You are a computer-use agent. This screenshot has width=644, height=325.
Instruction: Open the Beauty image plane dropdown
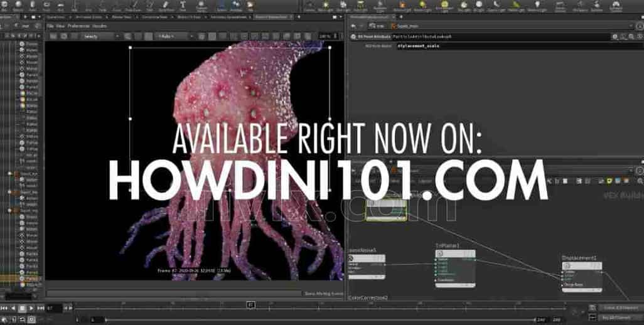point(99,36)
